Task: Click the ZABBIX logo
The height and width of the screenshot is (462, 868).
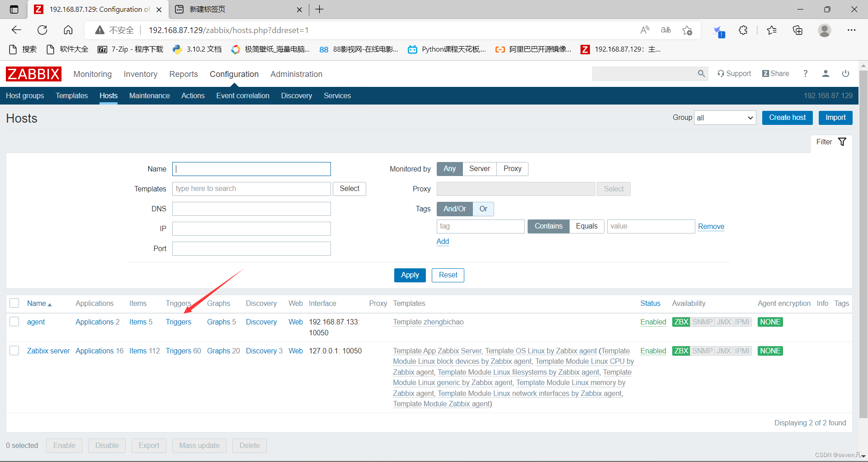Action: tap(33, 74)
